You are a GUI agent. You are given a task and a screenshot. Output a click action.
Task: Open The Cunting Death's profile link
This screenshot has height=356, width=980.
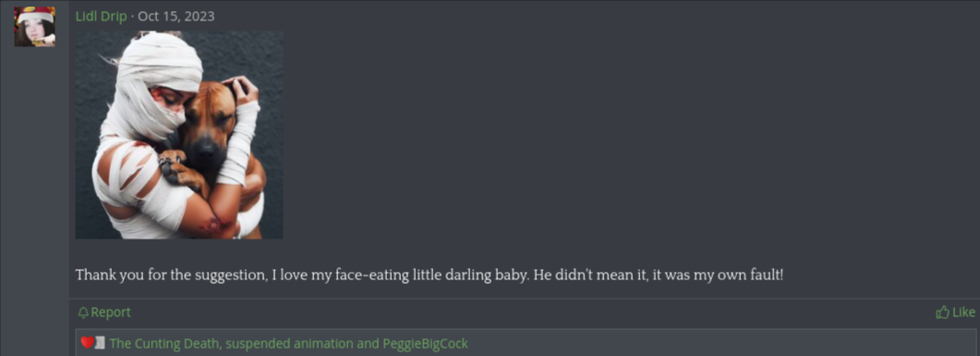[165, 343]
